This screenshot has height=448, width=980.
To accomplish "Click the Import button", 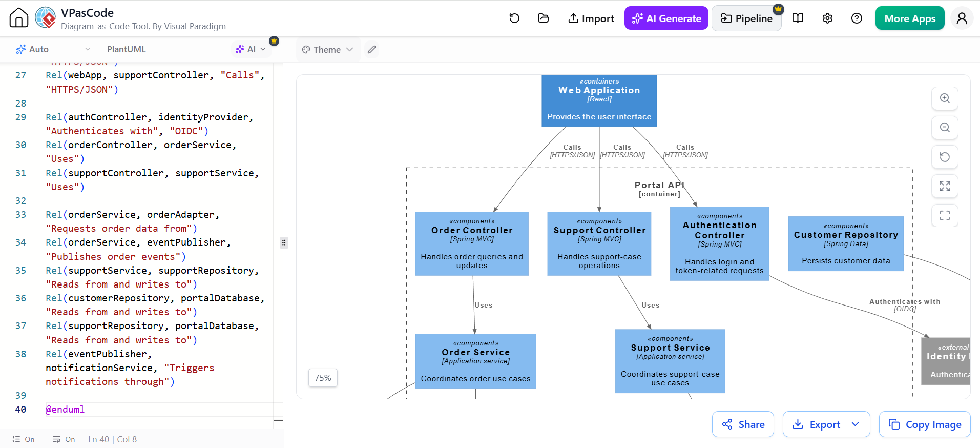I will tap(591, 18).
